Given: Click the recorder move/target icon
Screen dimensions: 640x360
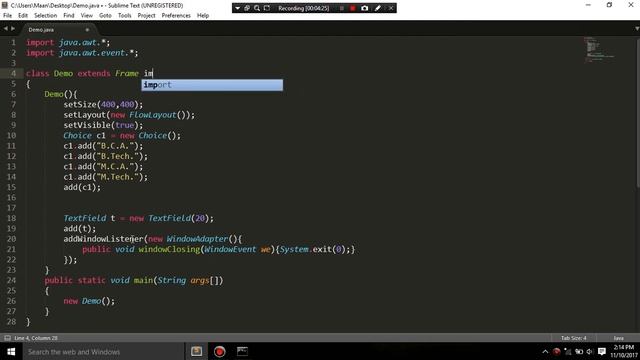Looking at the screenshot, I should coord(247,8).
